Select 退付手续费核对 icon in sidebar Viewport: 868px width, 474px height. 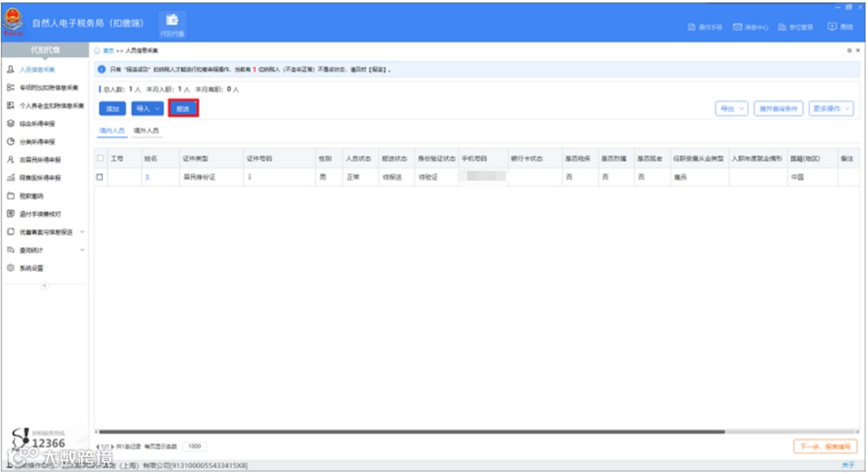click(x=11, y=214)
